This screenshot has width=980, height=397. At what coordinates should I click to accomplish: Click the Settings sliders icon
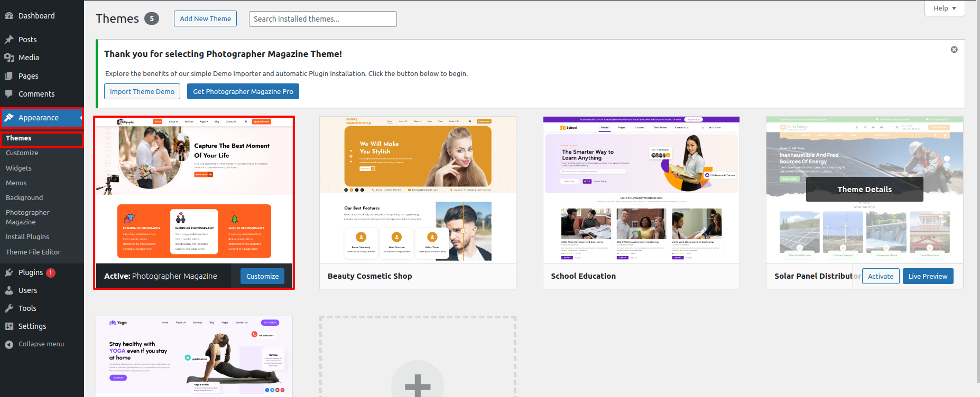click(9, 326)
